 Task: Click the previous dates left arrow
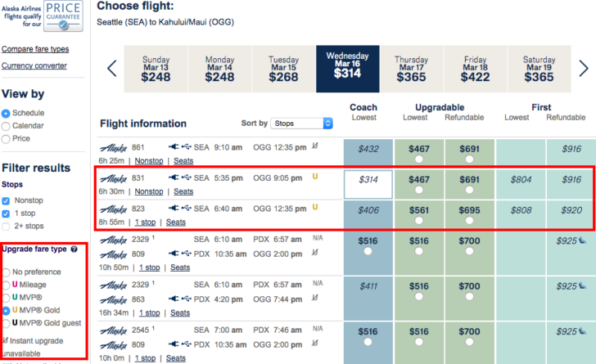pos(111,68)
